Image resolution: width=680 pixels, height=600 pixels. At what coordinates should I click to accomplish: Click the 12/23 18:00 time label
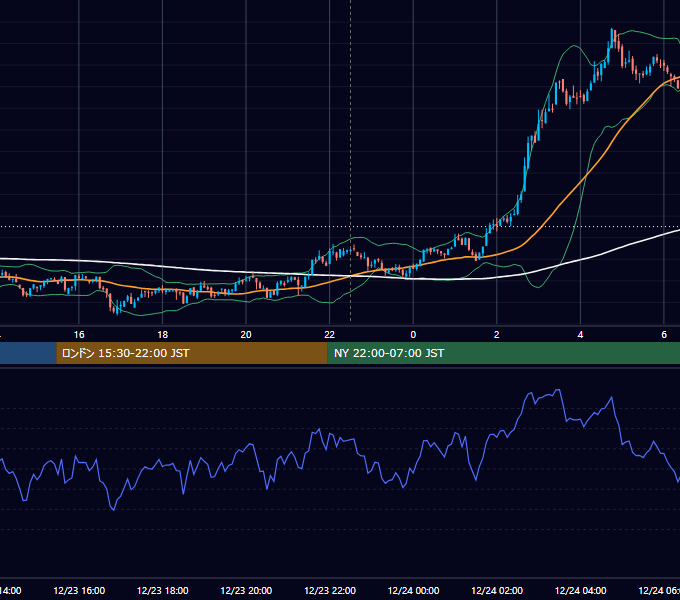[163, 590]
